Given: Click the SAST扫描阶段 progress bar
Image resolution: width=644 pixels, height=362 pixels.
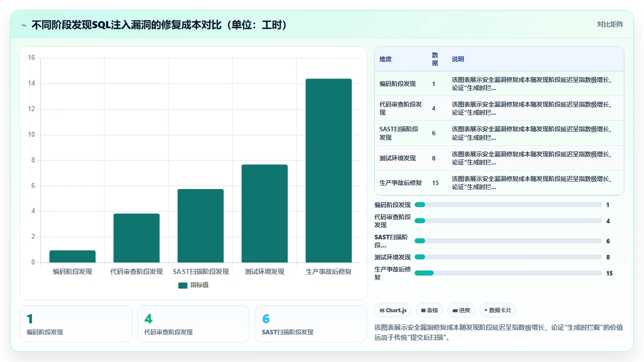Looking at the screenshot, I should (x=508, y=241).
